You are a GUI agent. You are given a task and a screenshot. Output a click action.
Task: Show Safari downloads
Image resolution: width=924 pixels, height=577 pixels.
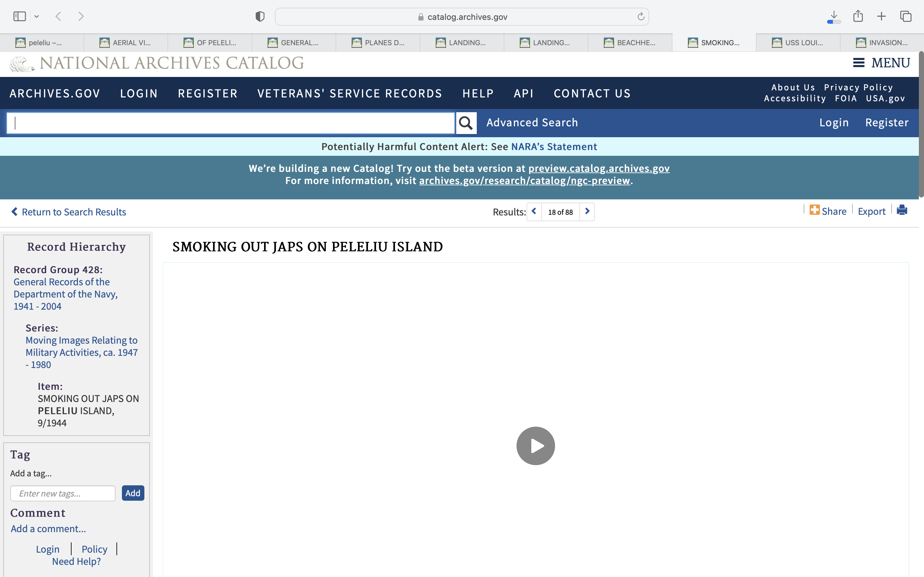[x=834, y=16]
